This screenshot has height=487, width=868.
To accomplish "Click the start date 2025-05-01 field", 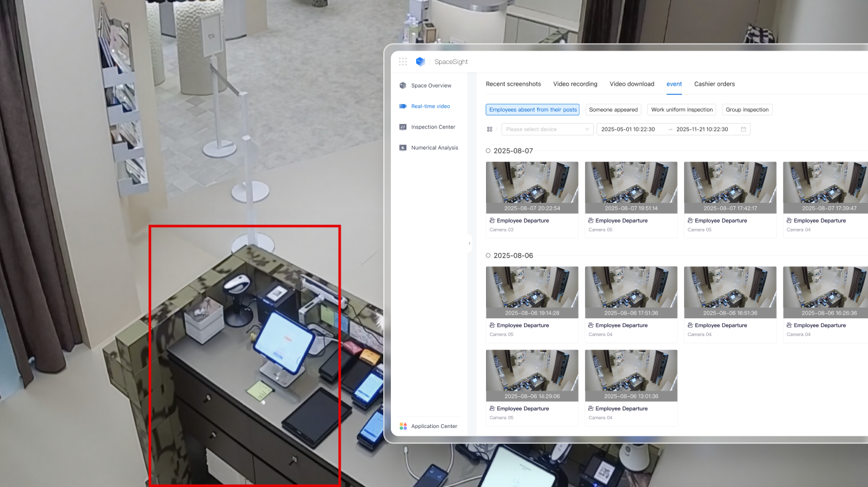I will pyautogui.click(x=628, y=129).
